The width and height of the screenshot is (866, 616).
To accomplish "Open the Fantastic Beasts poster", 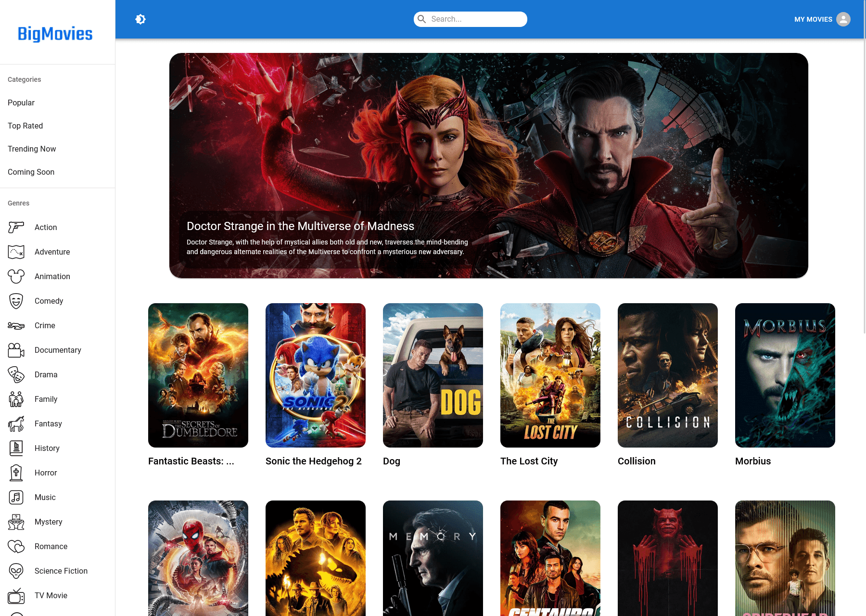I will click(198, 375).
